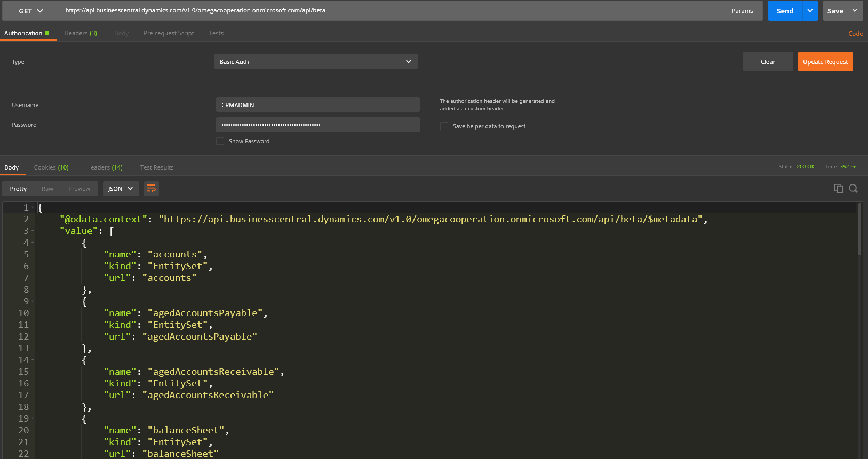Viewport: 868px width, 459px height.
Task: Switch to Raw response view
Action: point(47,189)
